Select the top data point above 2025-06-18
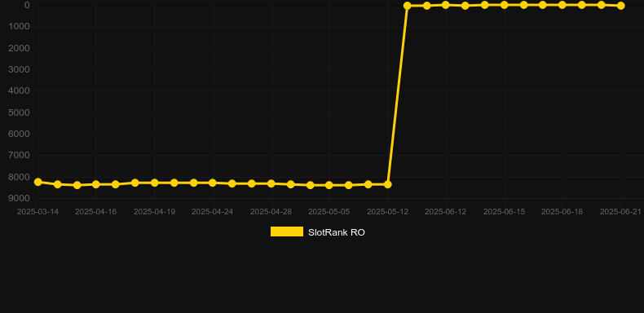Screen dimensions: 644x313 562,5
